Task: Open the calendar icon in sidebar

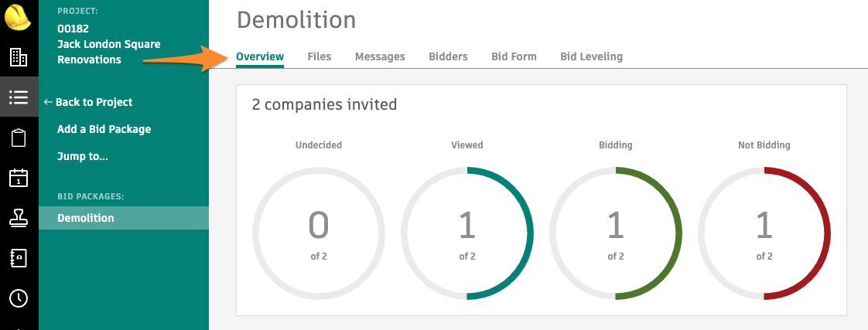Action: pos(19,178)
